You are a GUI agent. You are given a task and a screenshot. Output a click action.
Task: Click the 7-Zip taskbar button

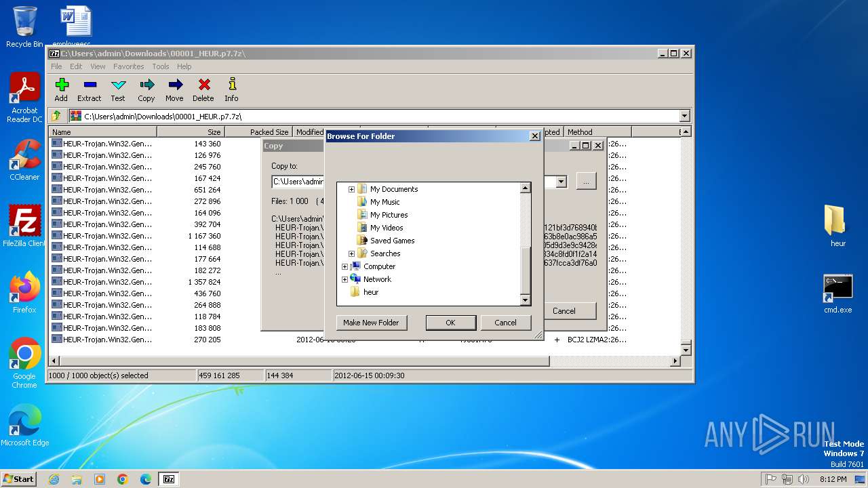[x=169, y=479]
